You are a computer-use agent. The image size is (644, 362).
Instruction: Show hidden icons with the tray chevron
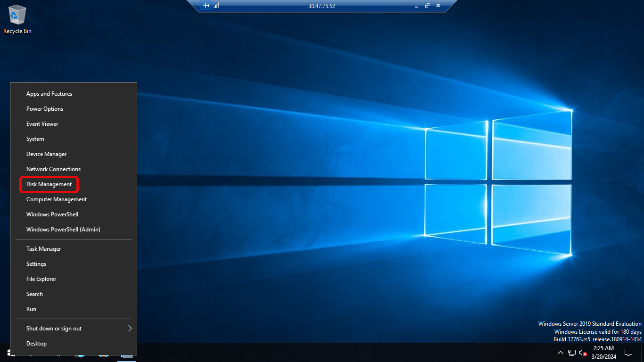pos(561,352)
